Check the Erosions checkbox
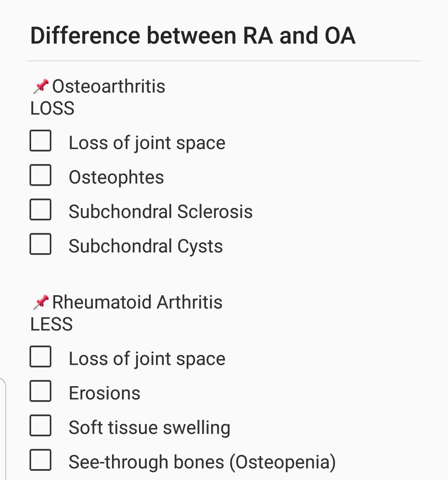 coord(40,391)
